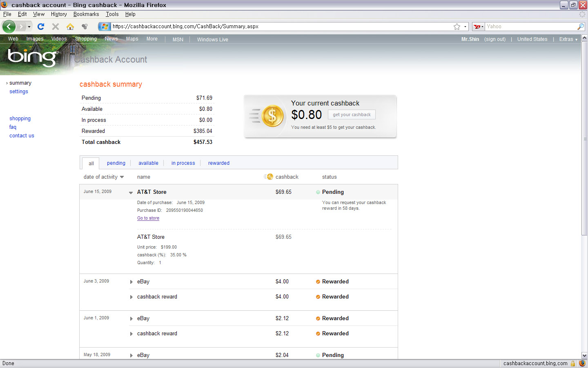Open Videos in the Bing bar
The width and height of the screenshot is (588, 368).
tap(59, 39)
